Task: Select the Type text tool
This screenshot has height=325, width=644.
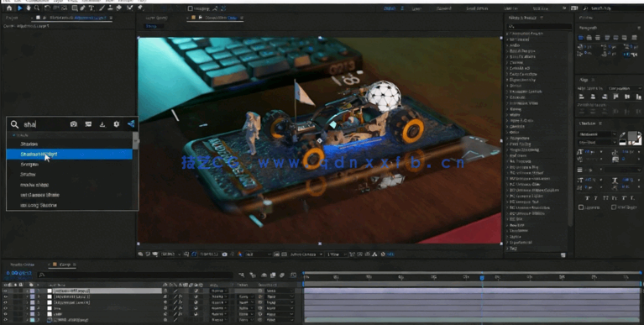Action: pos(91,8)
